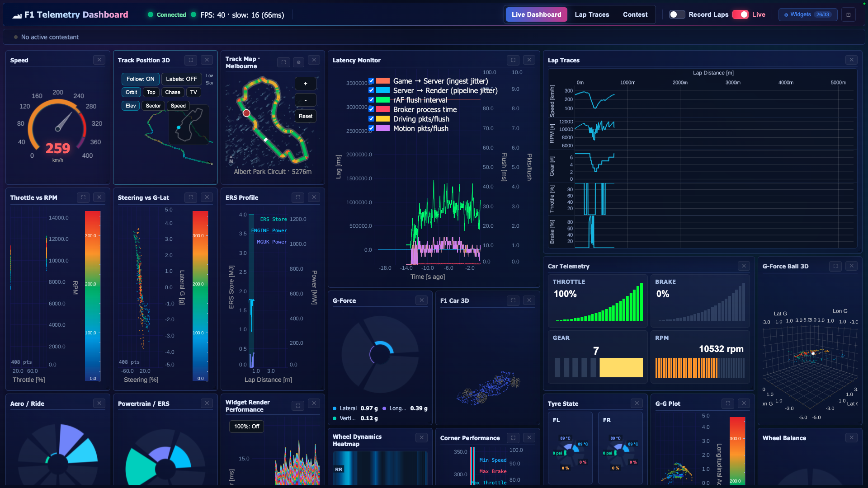
Task: Click the '10532 rpm' value
Action: tap(721, 349)
